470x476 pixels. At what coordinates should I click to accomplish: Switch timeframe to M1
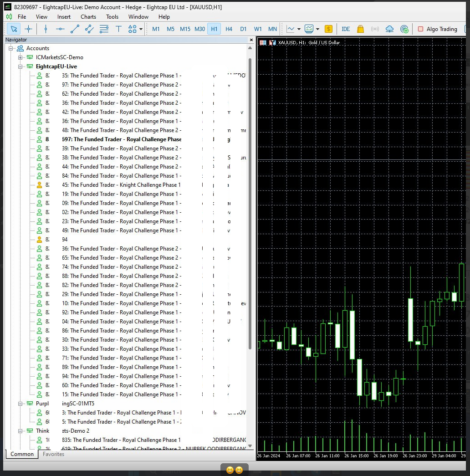156,29
